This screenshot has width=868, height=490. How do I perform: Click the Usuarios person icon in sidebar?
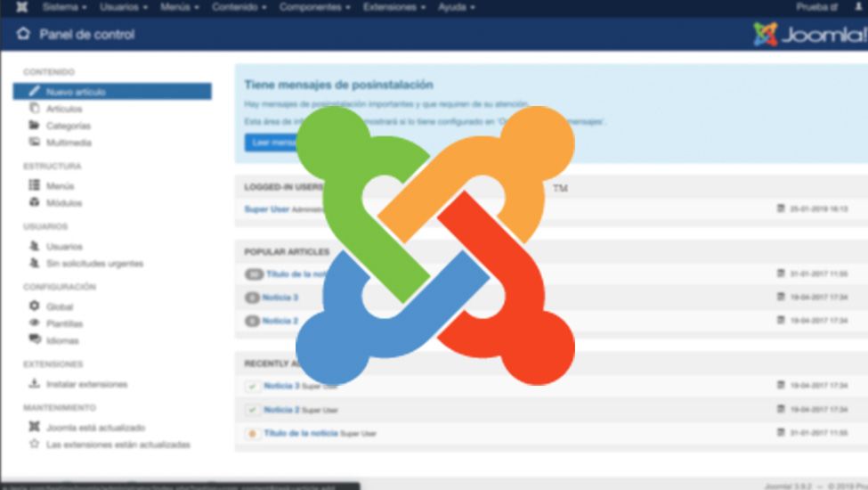(x=35, y=245)
